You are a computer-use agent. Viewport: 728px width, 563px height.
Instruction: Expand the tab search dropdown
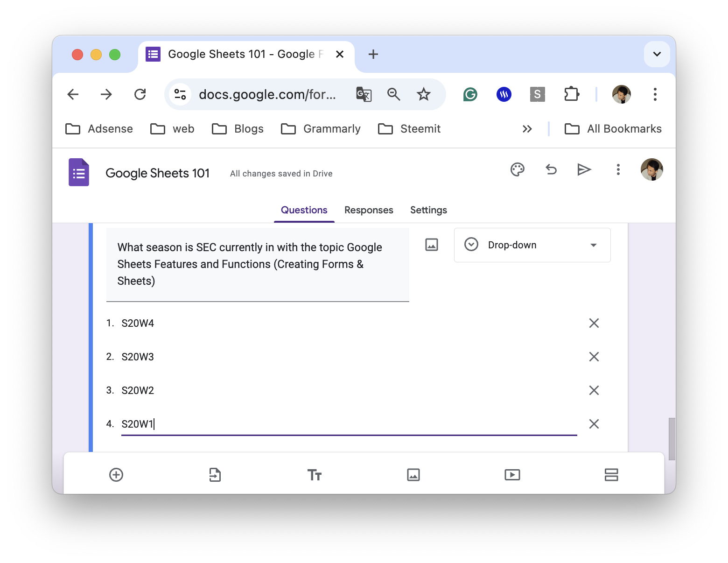pyautogui.click(x=657, y=54)
